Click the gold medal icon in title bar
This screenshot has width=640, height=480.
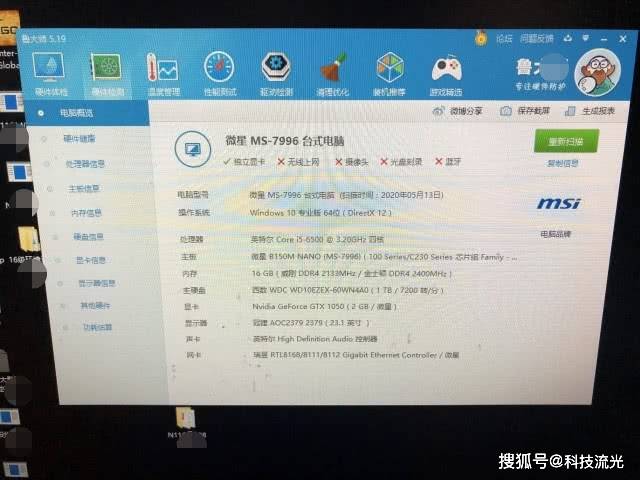coord(481,39)
